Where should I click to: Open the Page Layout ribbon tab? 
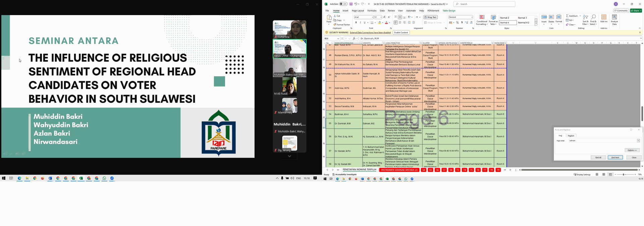click(x=358, y=11)
